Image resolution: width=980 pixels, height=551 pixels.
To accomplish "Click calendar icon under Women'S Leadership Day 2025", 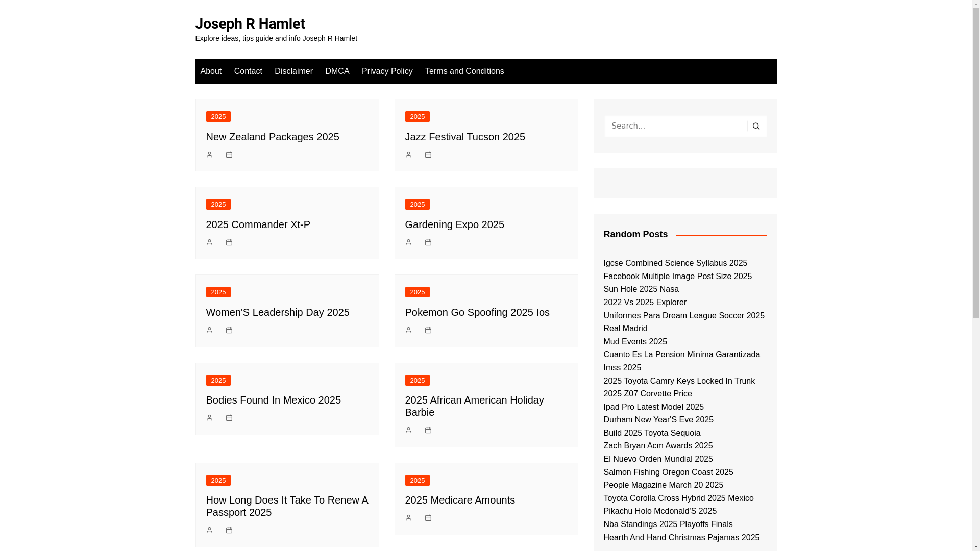I will pyautogui.click(x=229, y=330).
